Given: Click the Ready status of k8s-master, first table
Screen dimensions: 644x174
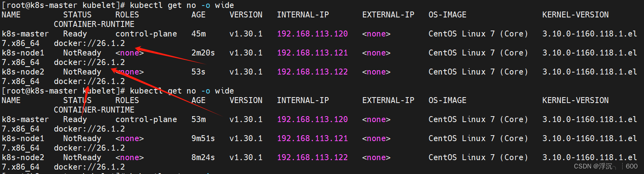Looking at the screenshot, I should (x=75, y=34).
